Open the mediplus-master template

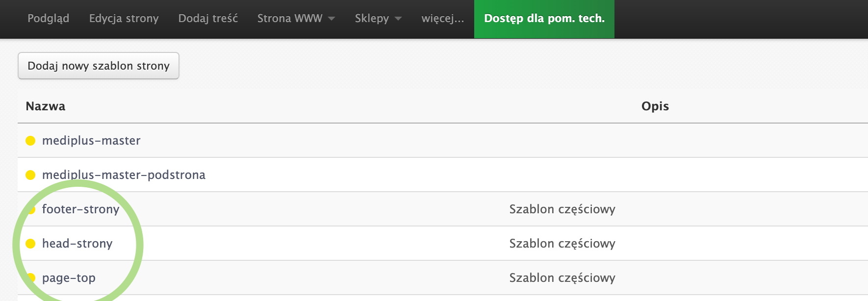(x=91, y=141)
